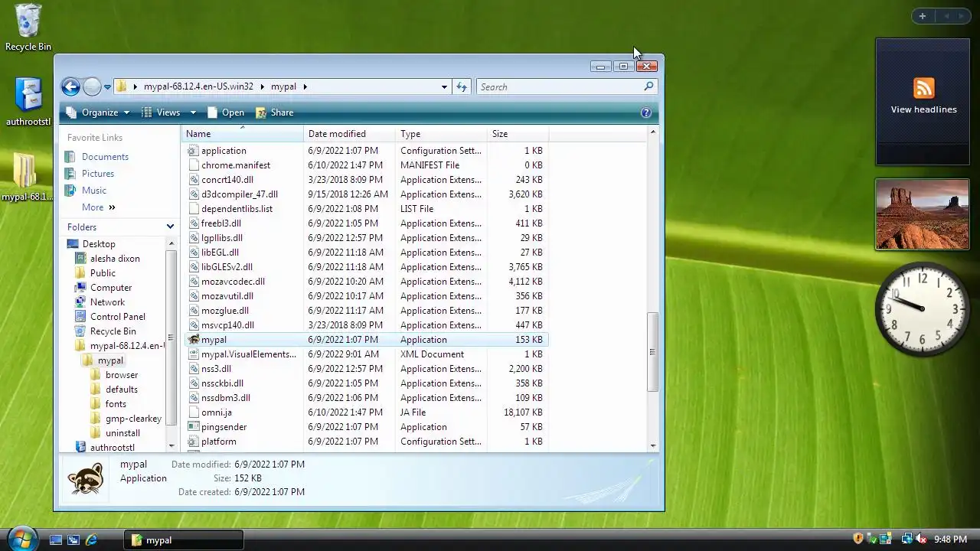This screenshot has height=551, width=980.
Task: Open Documents favorite link
Action: (105, 157)
